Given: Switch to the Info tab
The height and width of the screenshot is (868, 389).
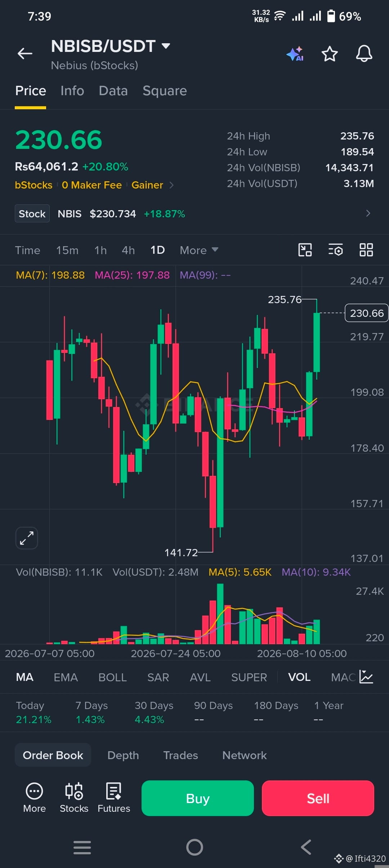Looking at the screenshot, I should tap(72, 91).
